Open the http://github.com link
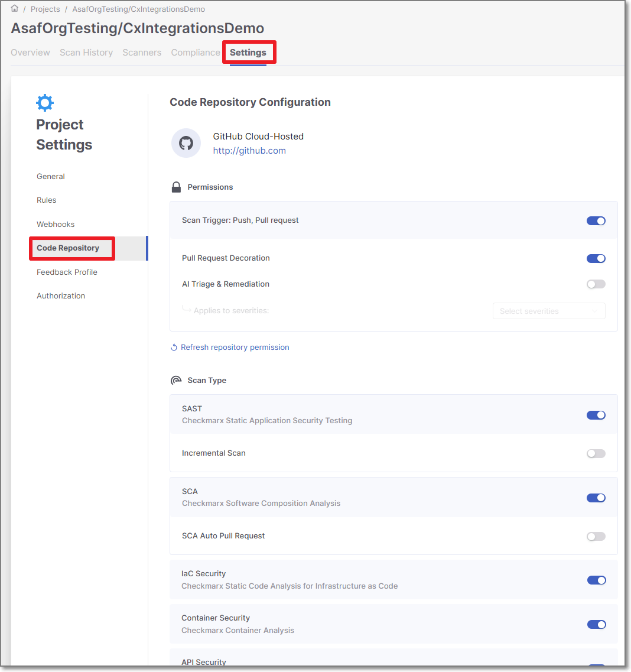This screenshot has width=631, height=672. point(249,151)
